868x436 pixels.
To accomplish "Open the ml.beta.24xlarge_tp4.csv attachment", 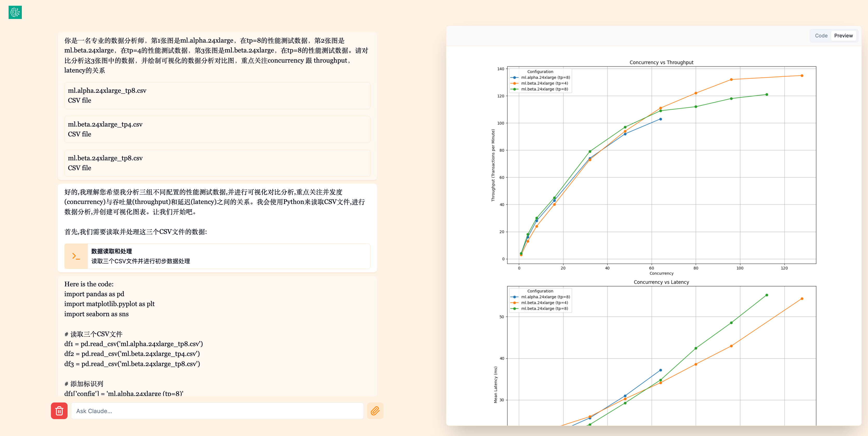I will (217, 129).
